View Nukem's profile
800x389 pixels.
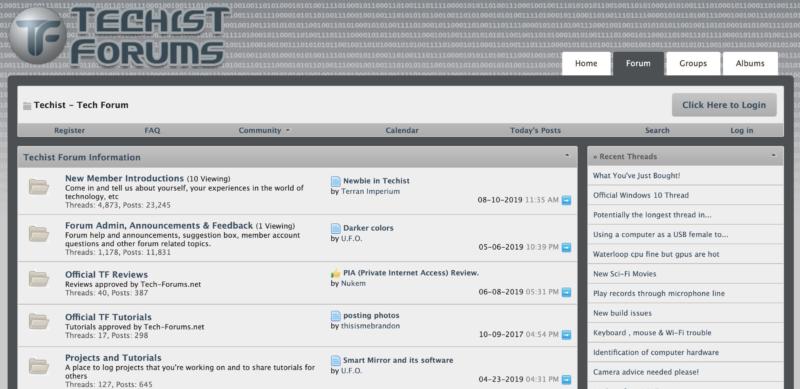353,283
